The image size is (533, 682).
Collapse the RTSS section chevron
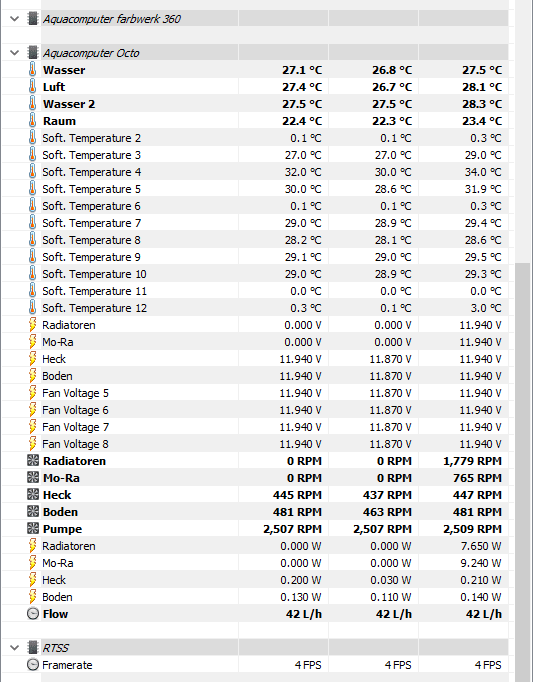[x=14, y=648]
